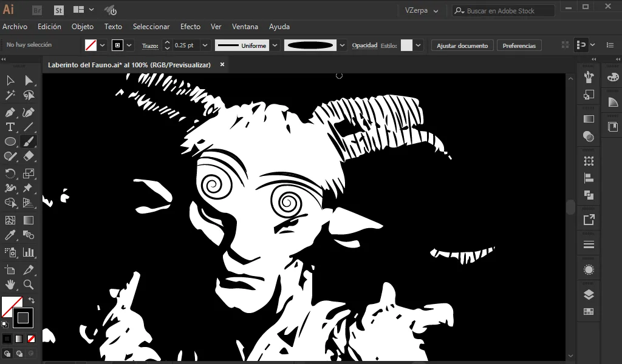Open the VZerpa workspace switcher
Screen dimensions: 622x364
(x=422, y=11)
